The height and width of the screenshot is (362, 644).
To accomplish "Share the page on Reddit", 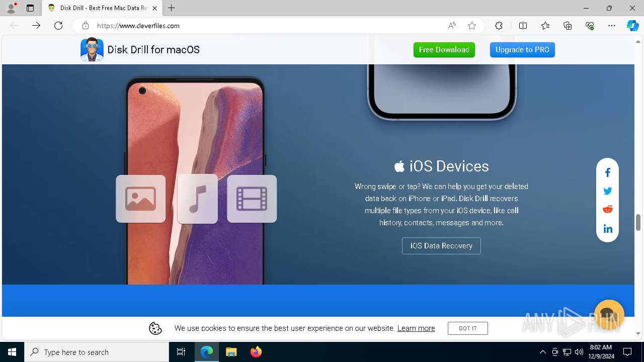I will coord(608,210).
